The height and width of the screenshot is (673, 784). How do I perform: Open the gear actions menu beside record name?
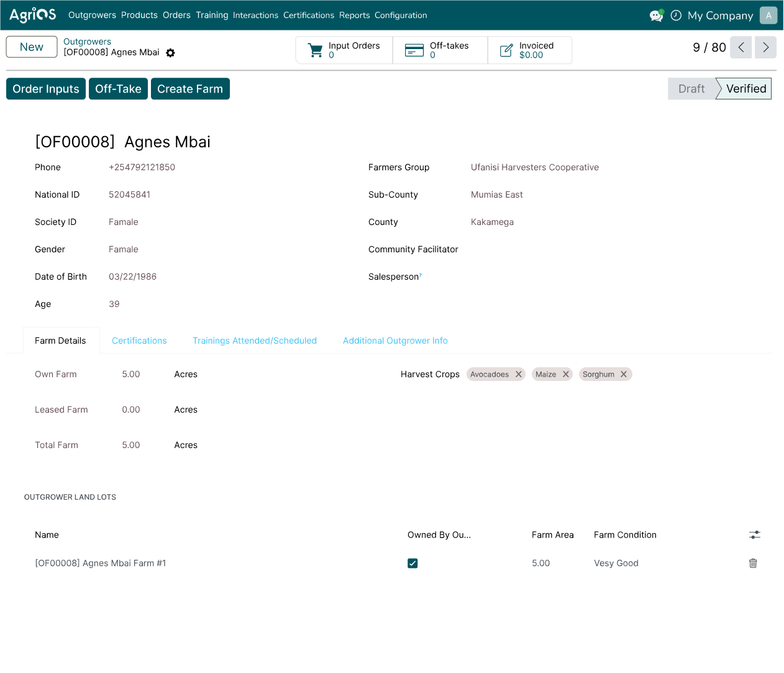pos(170,53)
